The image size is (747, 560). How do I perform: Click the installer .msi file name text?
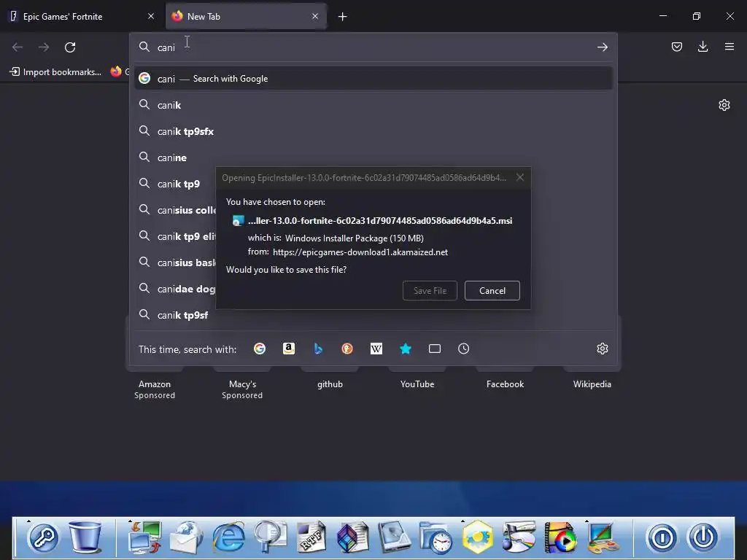tap(380, 220)
